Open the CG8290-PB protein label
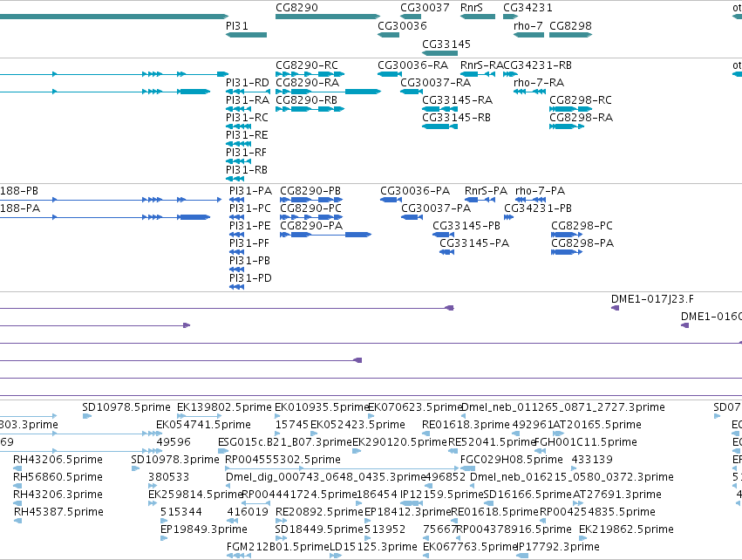This screenshot has width=742, height=560. (x=310, y=191)
